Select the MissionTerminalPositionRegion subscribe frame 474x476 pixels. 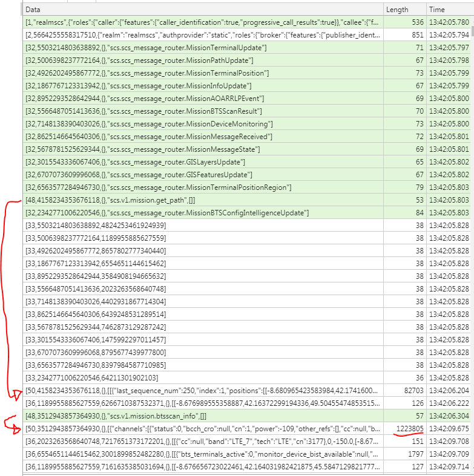click(246, 187)
